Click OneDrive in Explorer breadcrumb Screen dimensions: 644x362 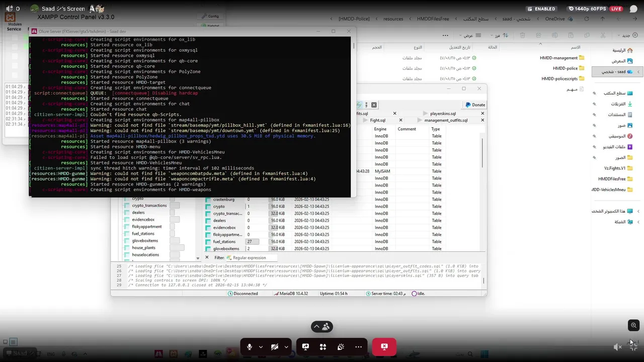[555, 19]
